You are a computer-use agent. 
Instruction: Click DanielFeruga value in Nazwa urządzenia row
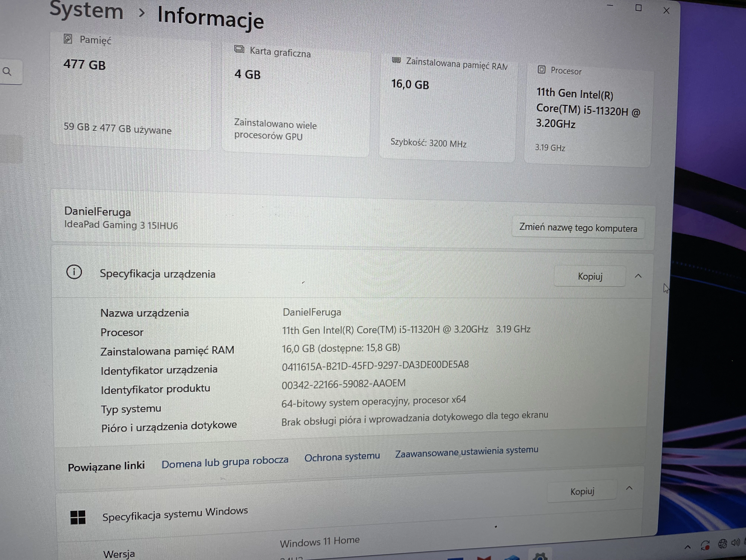point(312,312)
